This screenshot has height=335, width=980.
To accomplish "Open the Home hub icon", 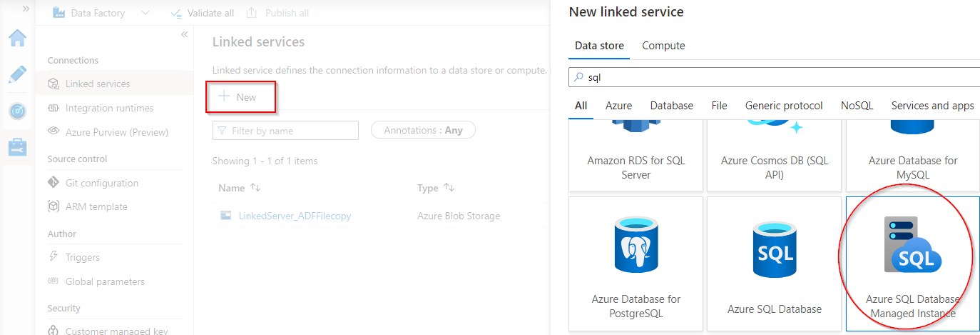I will pos(17,38).
